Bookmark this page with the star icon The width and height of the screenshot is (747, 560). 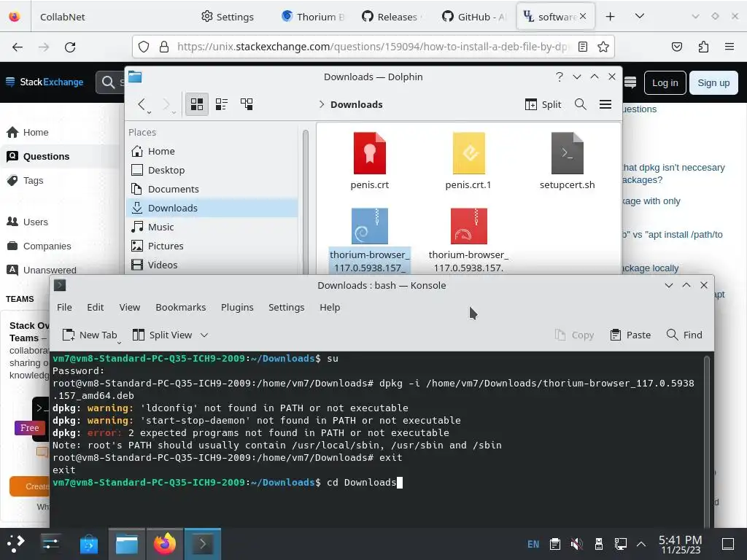(x=603, y=47)
